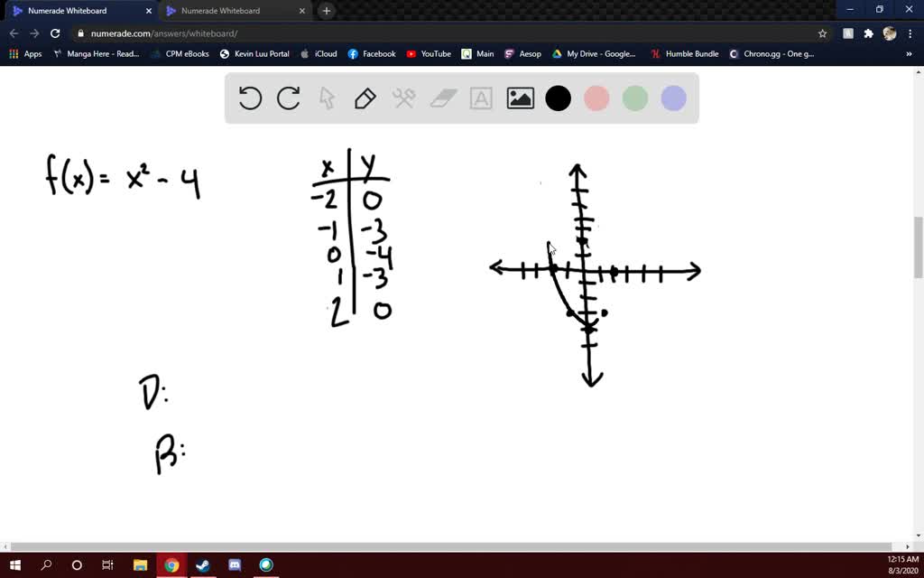Open Discord from the taskbar
The height and width of the screenshot is (578, 924).
pyautogui.click(x=235, y=565)
